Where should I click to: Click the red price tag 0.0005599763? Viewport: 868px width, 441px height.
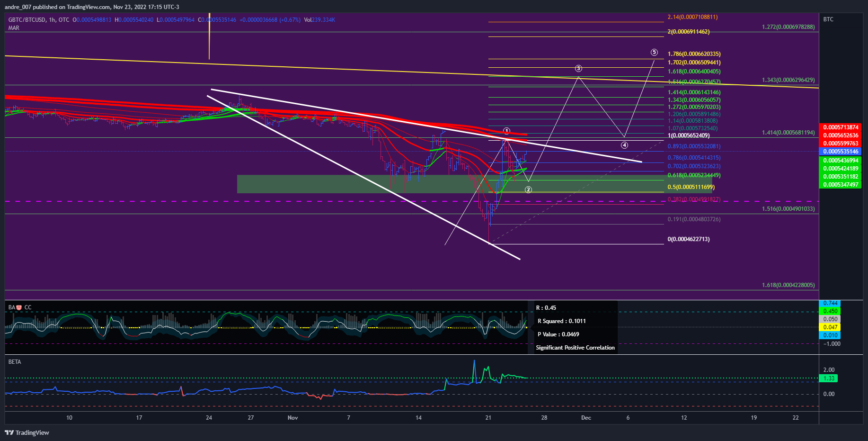[x=840, y=144]
